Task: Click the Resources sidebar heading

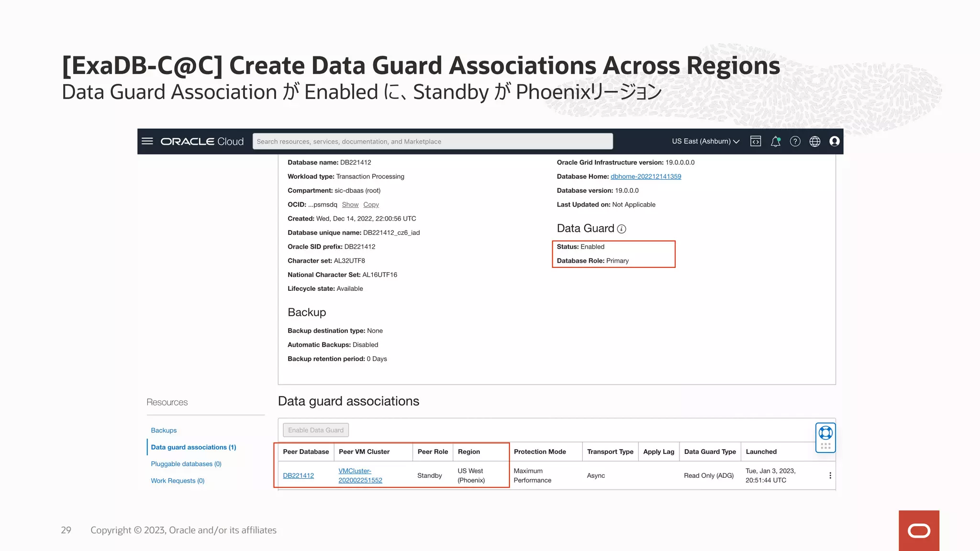Action: pyautogui.click(x=167, y=402)
